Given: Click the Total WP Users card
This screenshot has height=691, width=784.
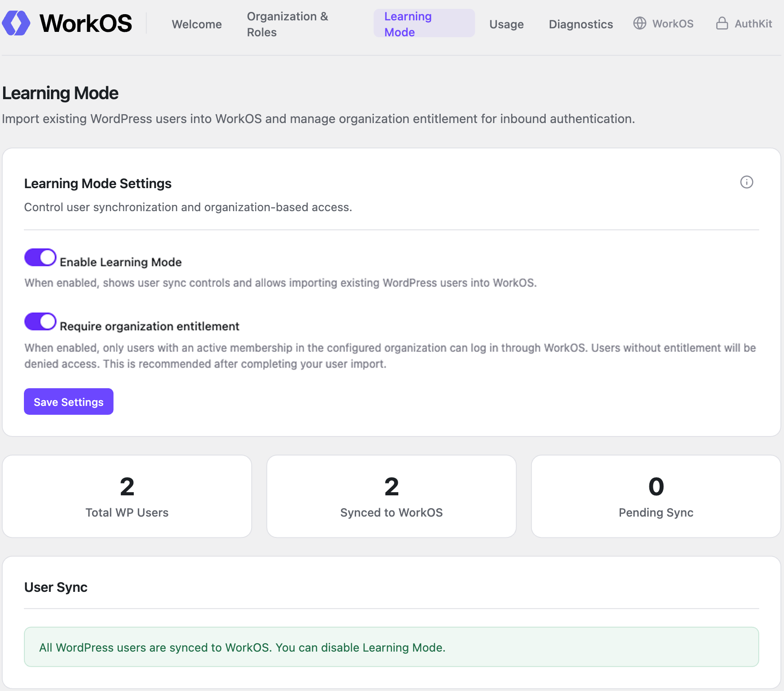Looking at the screenshot, I should [x=127, y=496].
